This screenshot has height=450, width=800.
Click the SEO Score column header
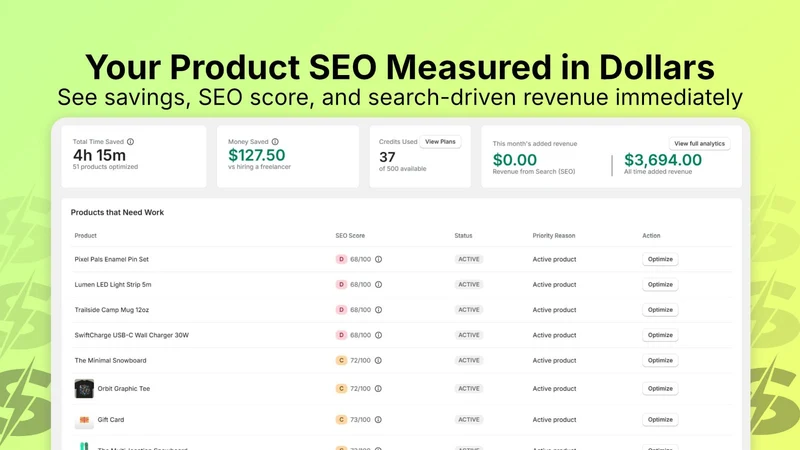click(350, 236)
